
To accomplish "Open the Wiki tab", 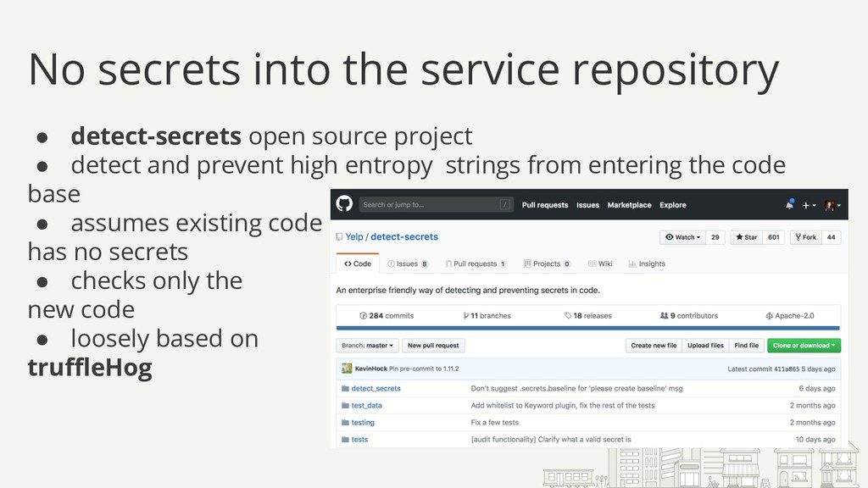I will [600, 264].
